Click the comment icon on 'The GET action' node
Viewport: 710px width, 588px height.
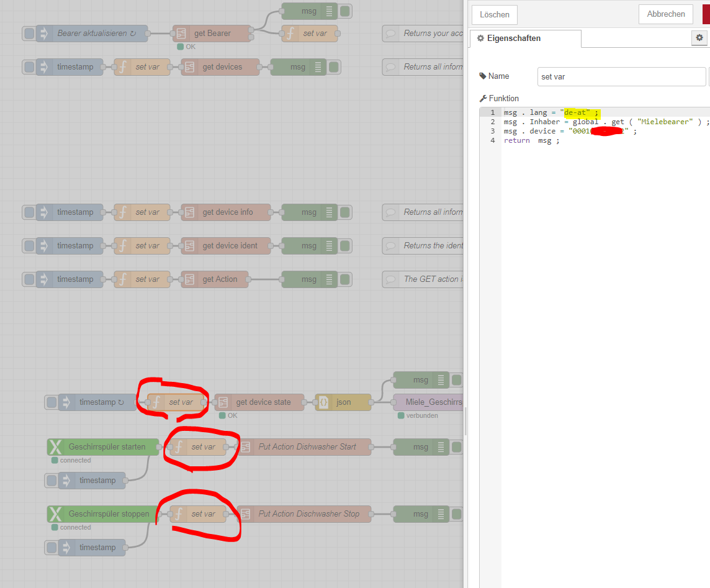coord(390,279)
